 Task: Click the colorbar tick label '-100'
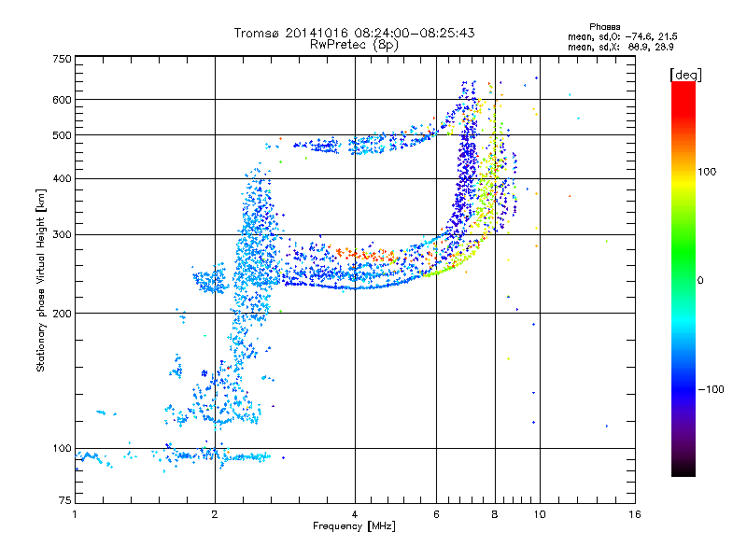(711, 389)
